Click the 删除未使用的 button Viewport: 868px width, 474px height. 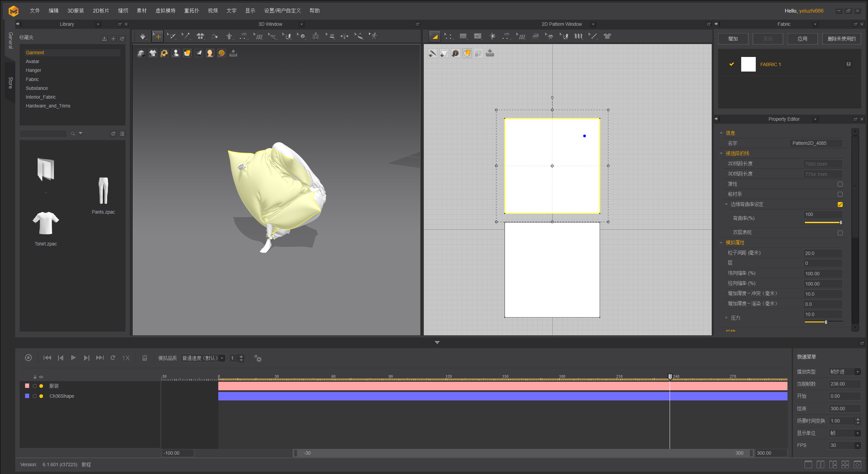tap(841, 39)
